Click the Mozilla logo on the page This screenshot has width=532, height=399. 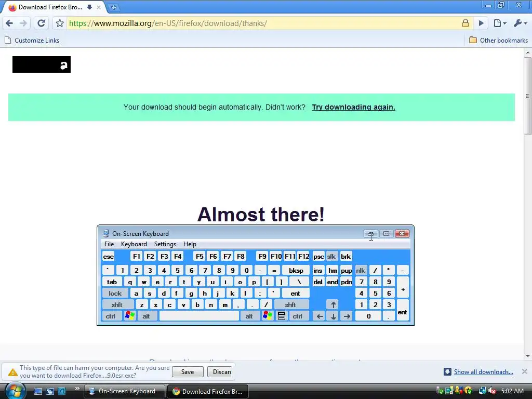point(42,64)
